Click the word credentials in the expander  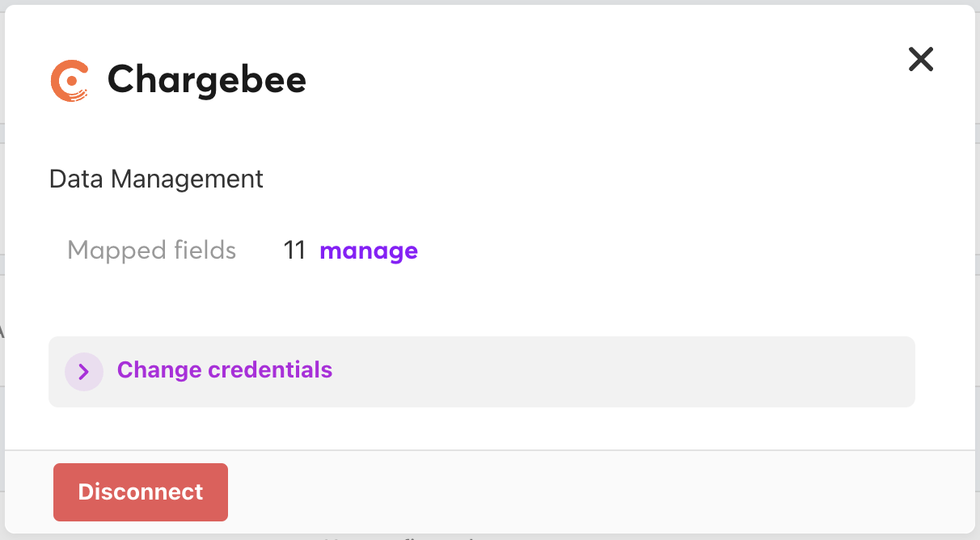click(x=270, y=370)
